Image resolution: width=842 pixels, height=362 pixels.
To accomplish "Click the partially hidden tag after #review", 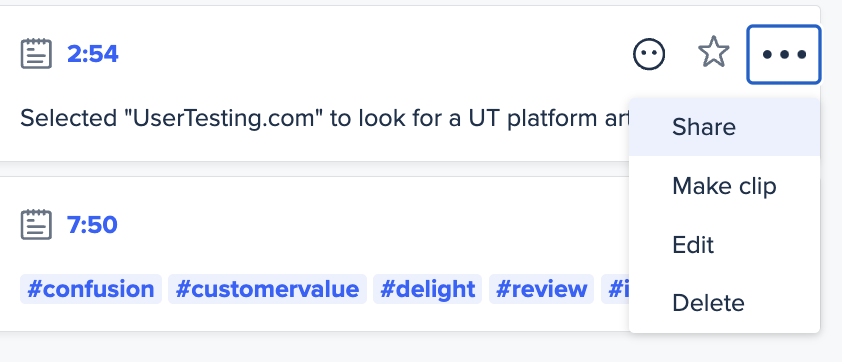I will [x=615, y=289].
